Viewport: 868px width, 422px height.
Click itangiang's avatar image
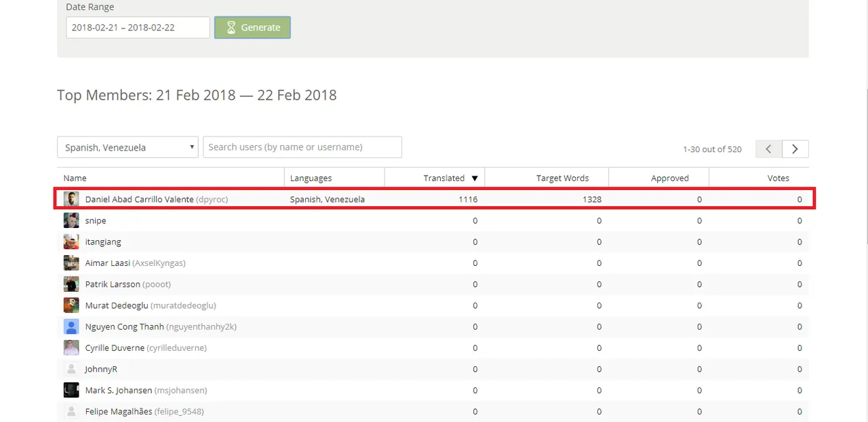(x=71, y=242)
